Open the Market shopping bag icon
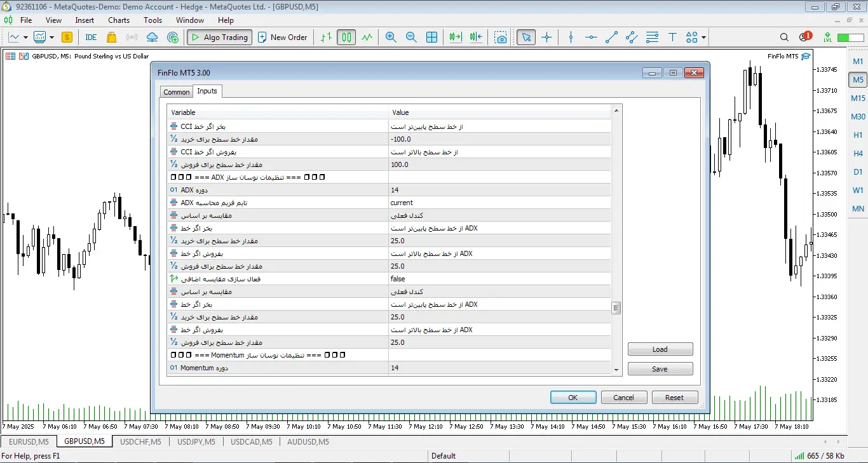Image resolution: width=868 pixels, height=463 pixels. (112, 37)
